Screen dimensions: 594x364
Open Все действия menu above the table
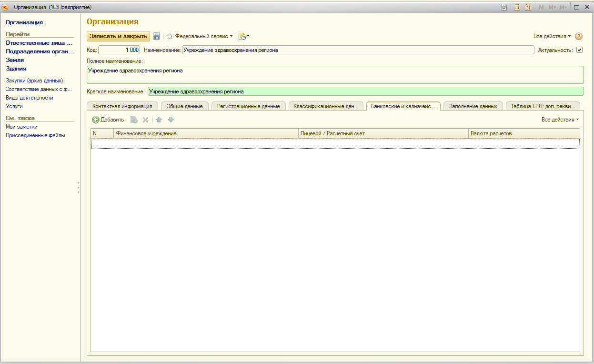pyautogui.click(x=560, y=120)
